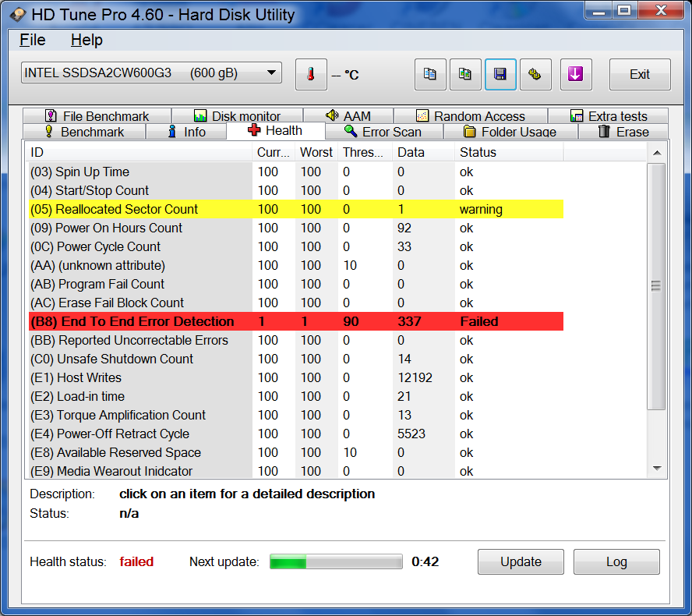The height and width of the screenshot is (616, 692).
Task: Click the purple download arrow icon
Action: [575, 74]
